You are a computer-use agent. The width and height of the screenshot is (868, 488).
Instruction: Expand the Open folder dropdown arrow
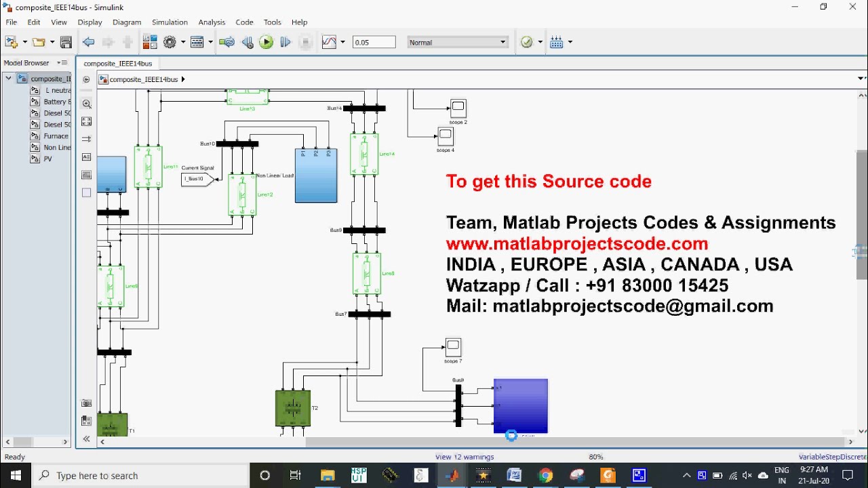52,42
